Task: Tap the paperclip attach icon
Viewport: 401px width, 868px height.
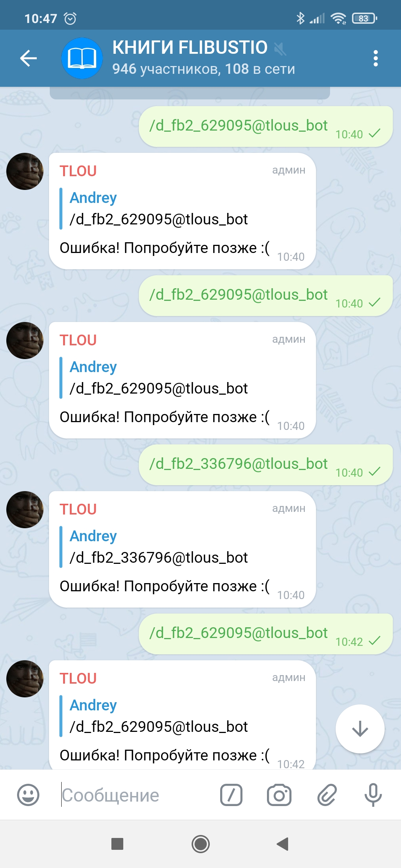Action: click(x=327, y=795)
